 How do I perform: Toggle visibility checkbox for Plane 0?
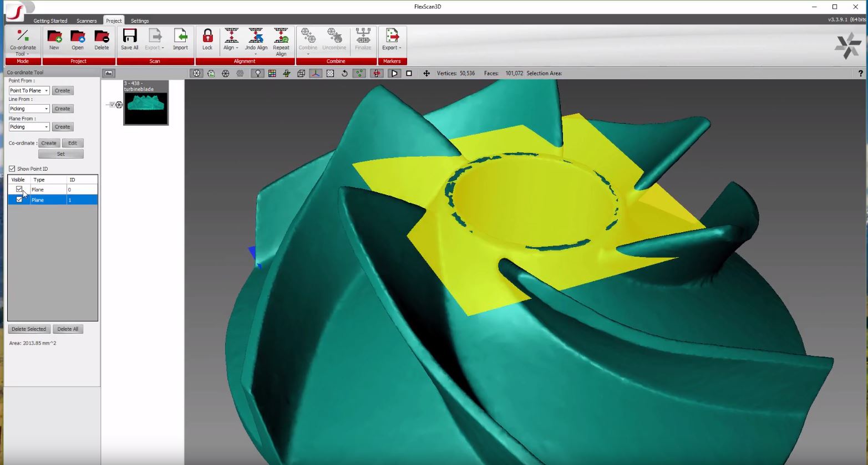(x=19, y=189)
